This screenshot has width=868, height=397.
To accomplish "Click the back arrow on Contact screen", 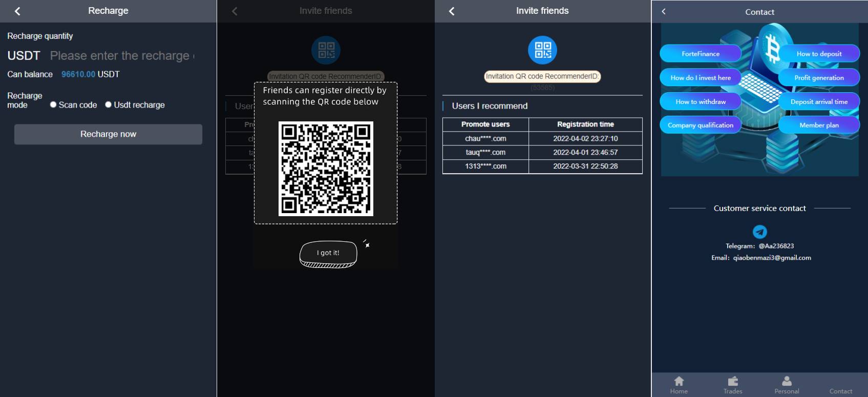I will (664, 11).
